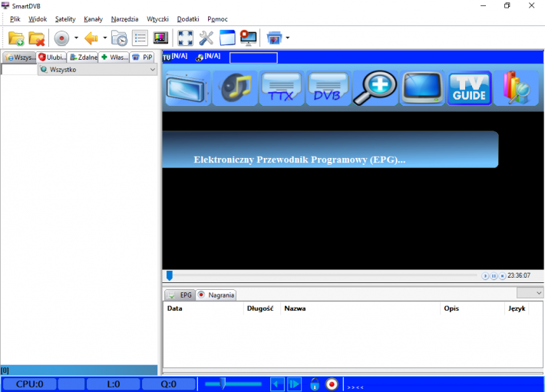545x392 pixels.
Task: Open the Kanały menu
Action: [93, 19]
